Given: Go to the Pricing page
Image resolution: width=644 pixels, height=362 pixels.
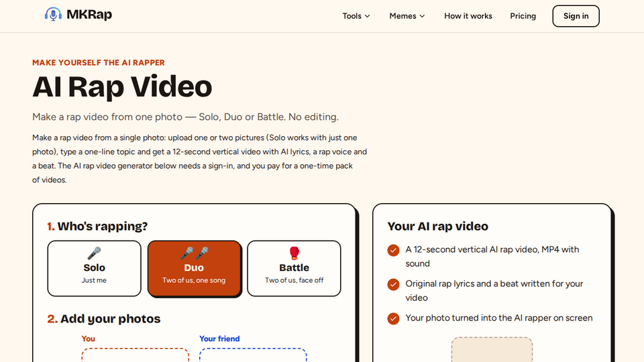Looking at the screenshot, I should [x=523, y=16].
